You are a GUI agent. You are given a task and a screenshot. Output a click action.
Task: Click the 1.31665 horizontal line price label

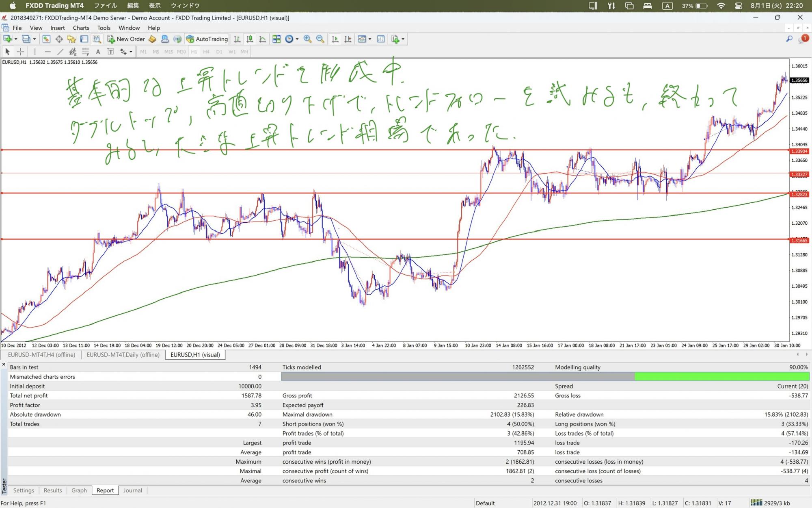[799, 241]
